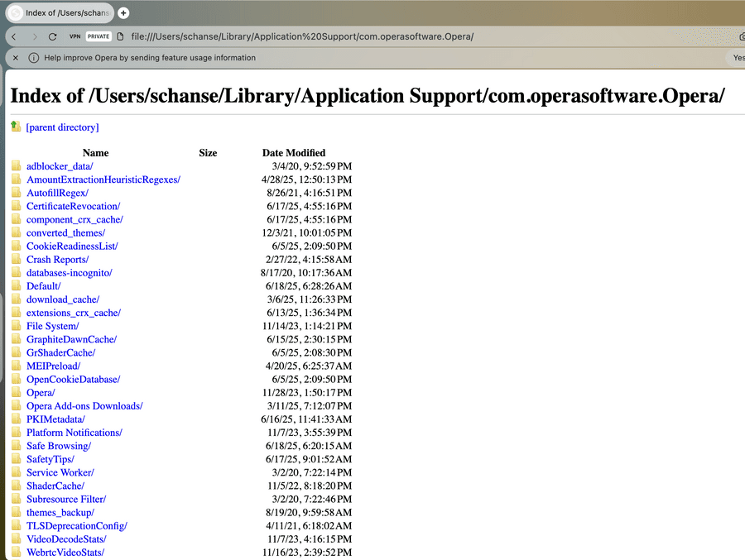Open the adblocker_data/ folder link

(x=60, y=166)
